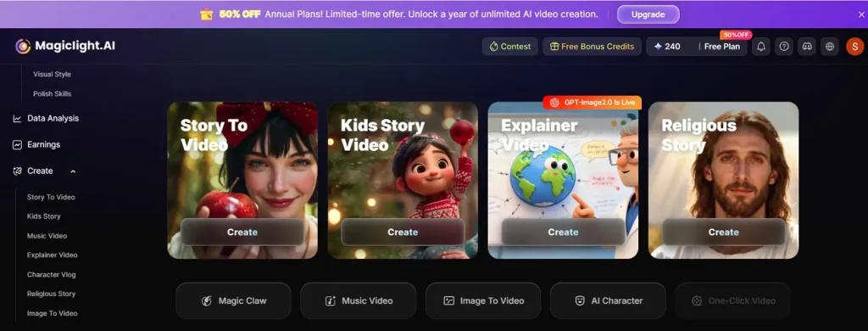Select Polish Skills in sidebar

[x=52, y=93]
